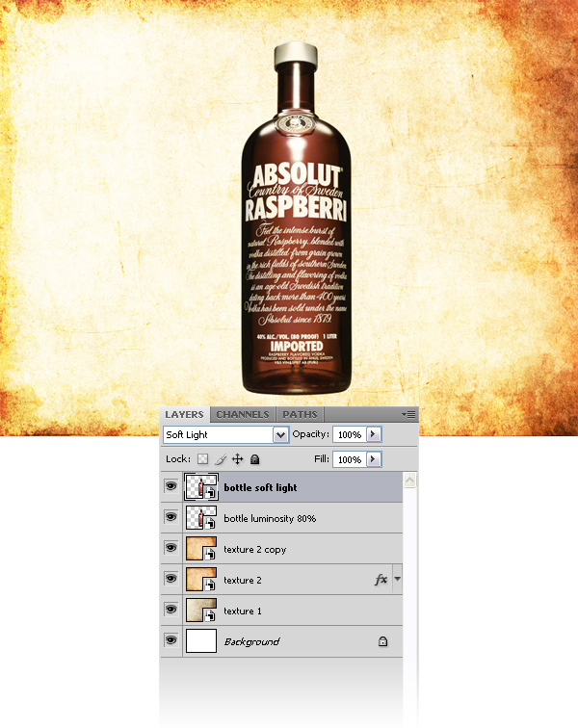Click the Lock position move icon
This screenshot has height=728, width=578.
[237, 459]
